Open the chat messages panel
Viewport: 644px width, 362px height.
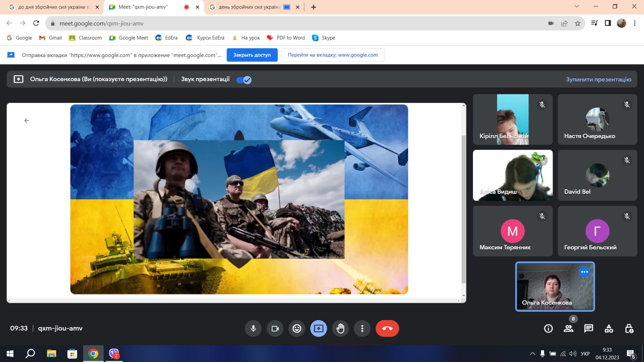pyautogui.click(x=588, y=329)
